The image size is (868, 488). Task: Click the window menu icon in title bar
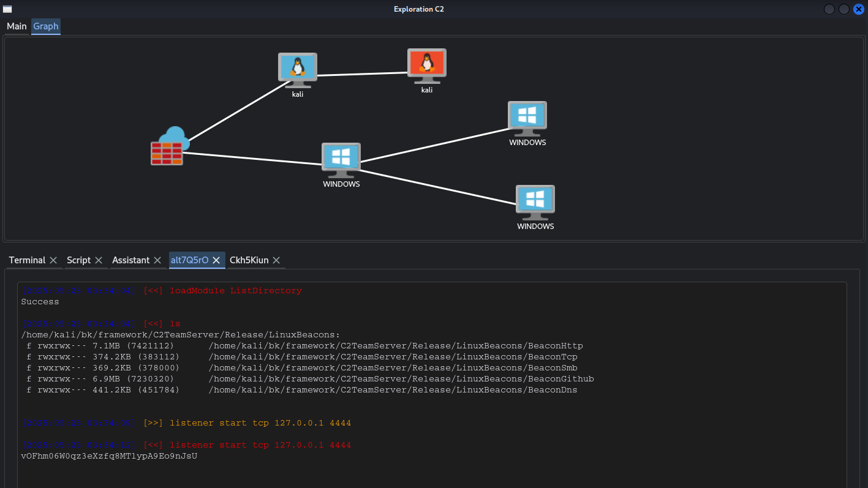pyautogui.click(x=7, y=9)
